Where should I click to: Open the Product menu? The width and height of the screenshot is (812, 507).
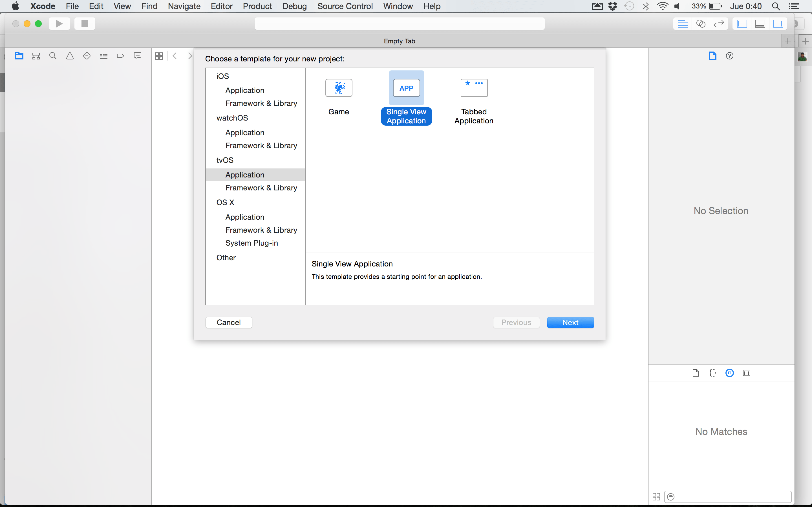(257, 6)
